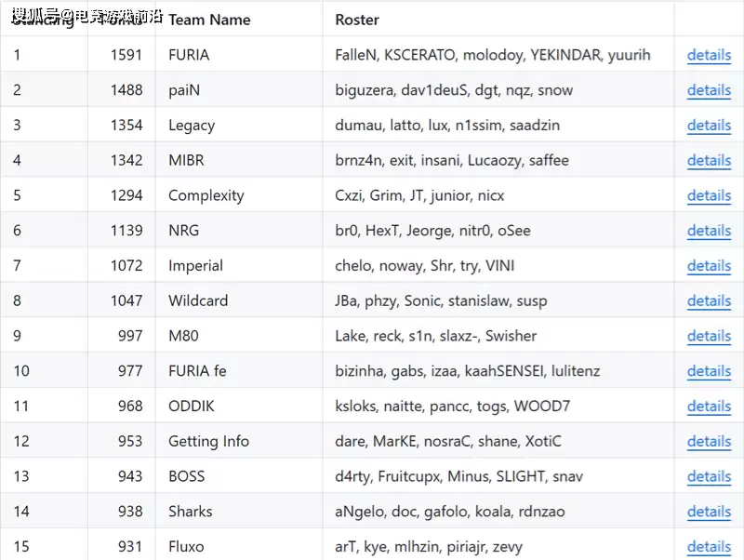Image resolution: width=744 pixels, height=560 pixels.
Task: Open ODDIK details link
Action: [709, 407]
